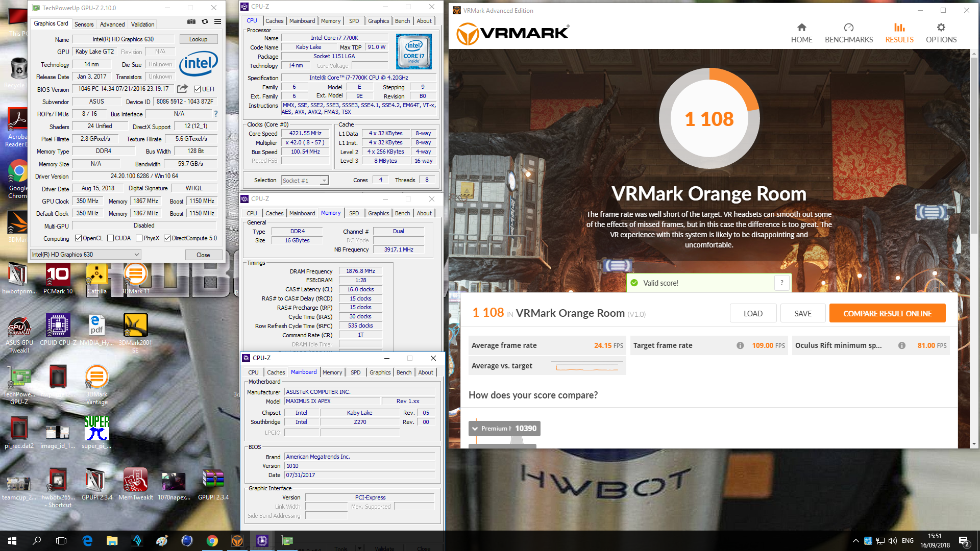Viewport: 980px width, 551px height.
Task: Click Intel logo in GPU-Z
Action: pyautogui.click(x=198, y=63)
